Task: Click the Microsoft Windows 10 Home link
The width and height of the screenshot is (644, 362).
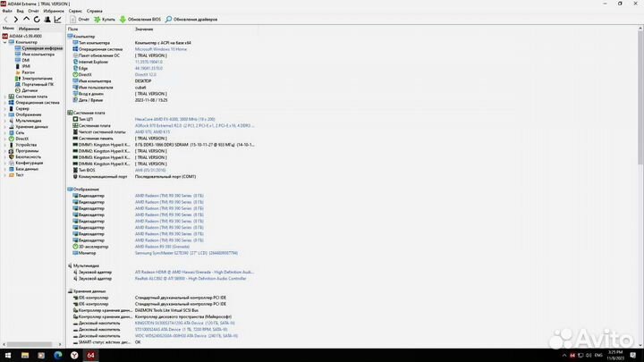Action: click(x=161, y=49)
